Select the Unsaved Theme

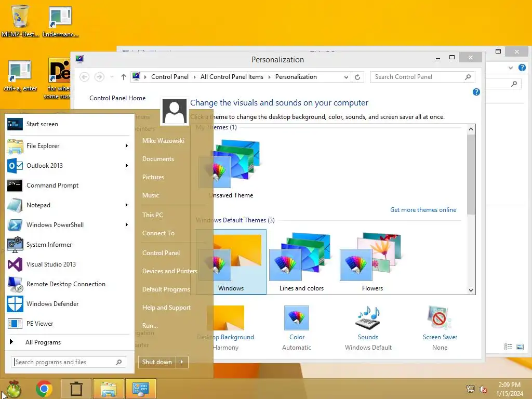point(231,169)
